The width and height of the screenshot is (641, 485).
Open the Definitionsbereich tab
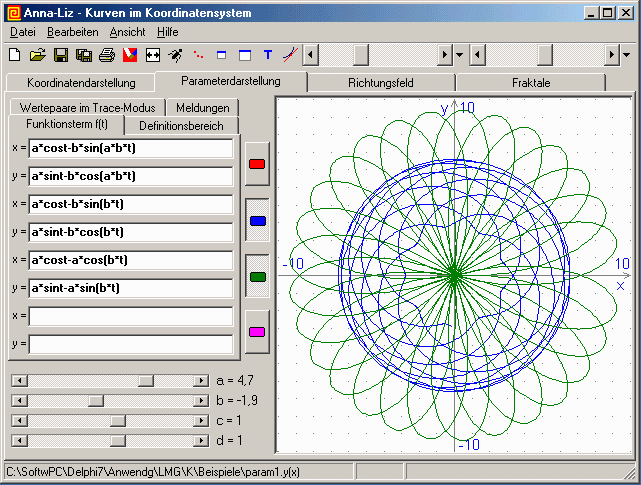click(181, 126)
